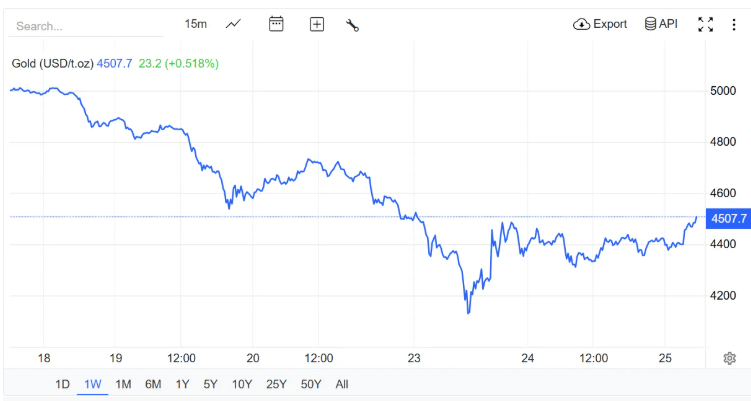
Task: Click the Gold (USD/t.oz) series label
Action: click(52, 64)
